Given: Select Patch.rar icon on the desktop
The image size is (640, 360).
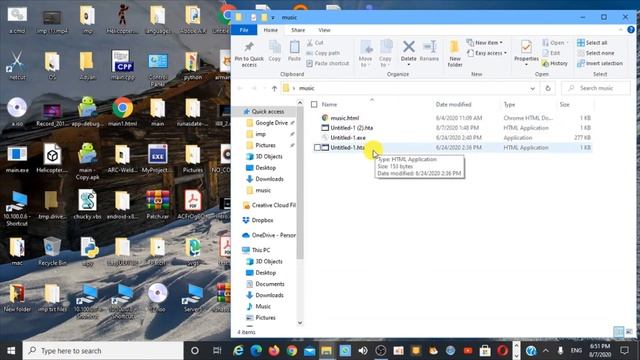Looking at the screenshot, I should tap(158, 205).
